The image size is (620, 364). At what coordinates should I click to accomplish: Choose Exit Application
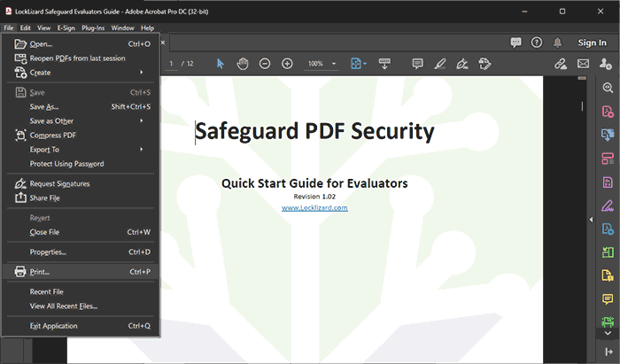coord(81,326)
